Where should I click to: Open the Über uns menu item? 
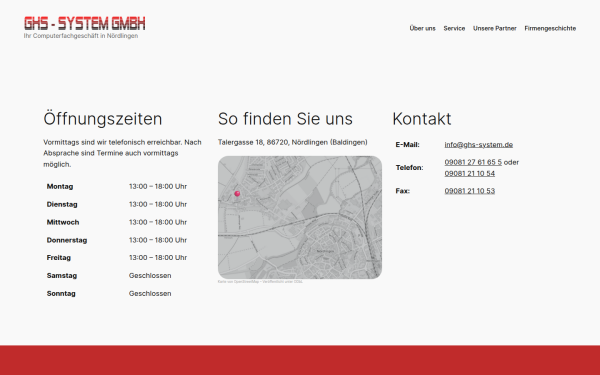(x=422, y=28)
